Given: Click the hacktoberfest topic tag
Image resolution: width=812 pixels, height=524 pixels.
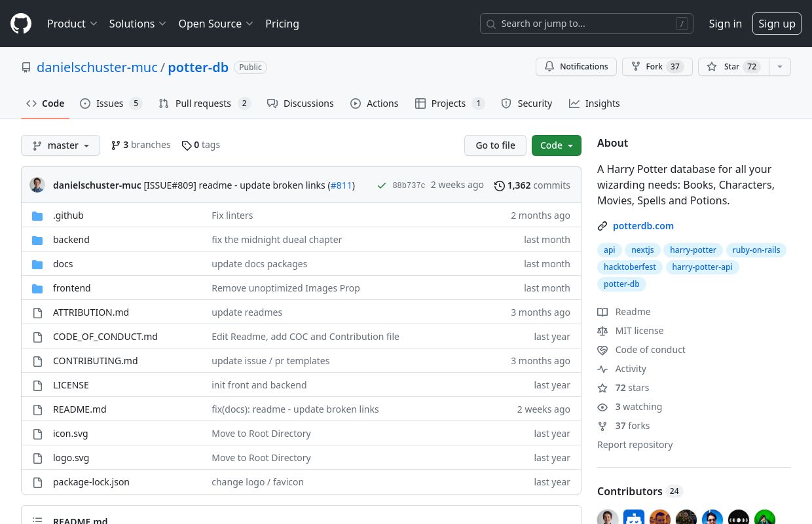Looking at the screenshot, I should click(629, 267).
